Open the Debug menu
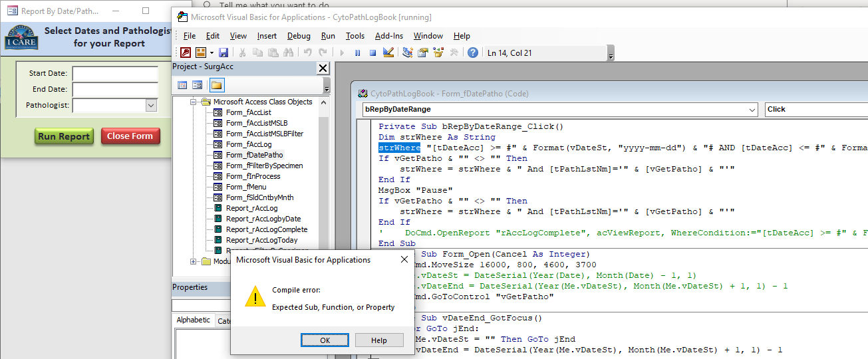Image resolution: width=868 pixels, height=359 pixels. coord(299,36)
